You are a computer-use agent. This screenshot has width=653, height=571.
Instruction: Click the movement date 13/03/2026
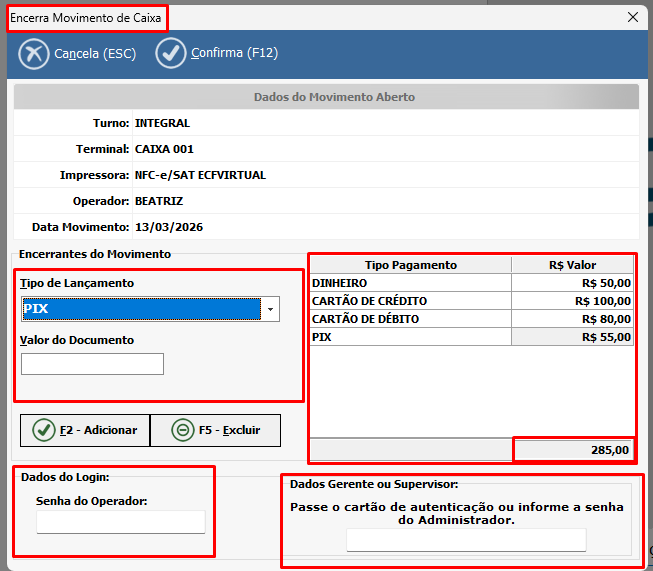pos(169,227)
